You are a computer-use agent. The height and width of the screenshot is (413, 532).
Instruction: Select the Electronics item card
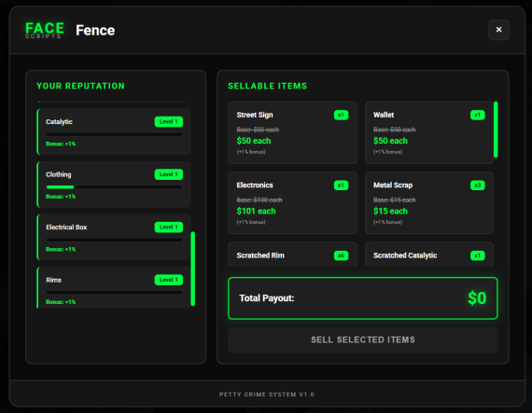292,202
